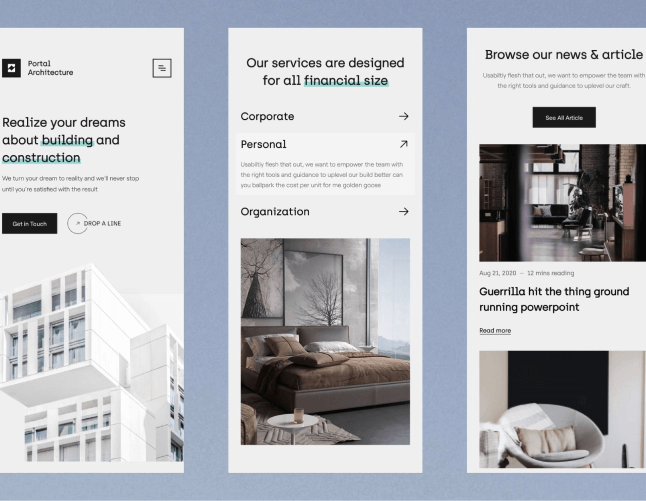Open the Guerrilla hit the thing article title
The width and height of the screenshot is (646, 501).
(554, 299)
